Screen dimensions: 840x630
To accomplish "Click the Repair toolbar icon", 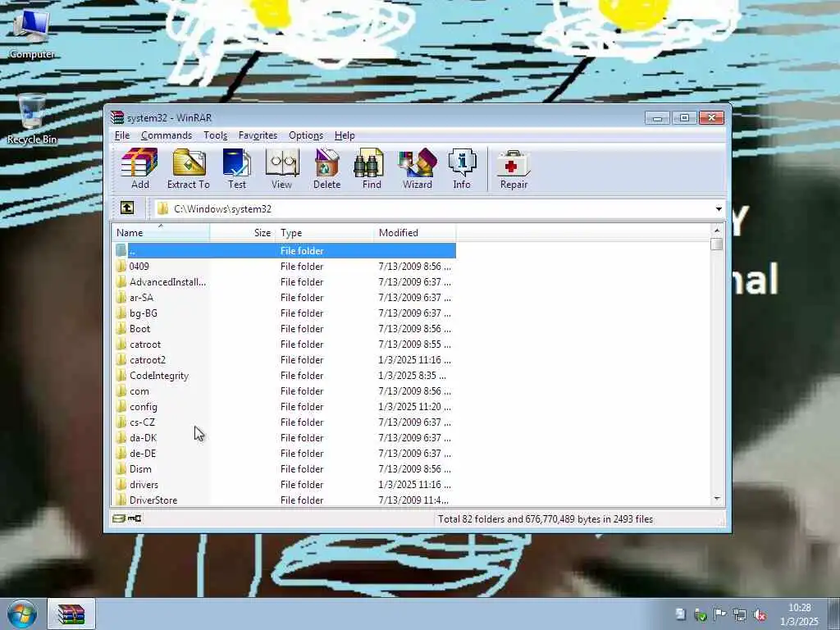I will point(514,169).
